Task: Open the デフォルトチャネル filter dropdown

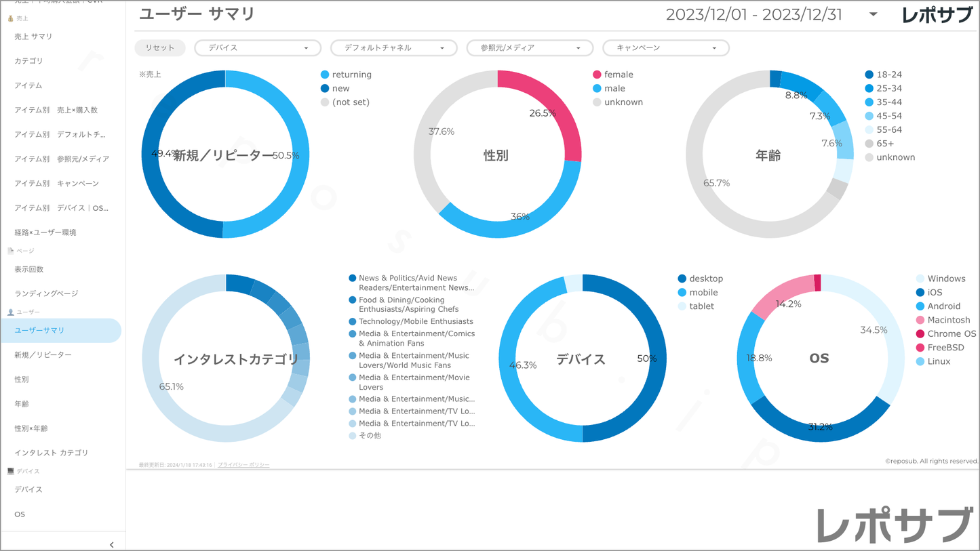Action: (x=393, y=48)
